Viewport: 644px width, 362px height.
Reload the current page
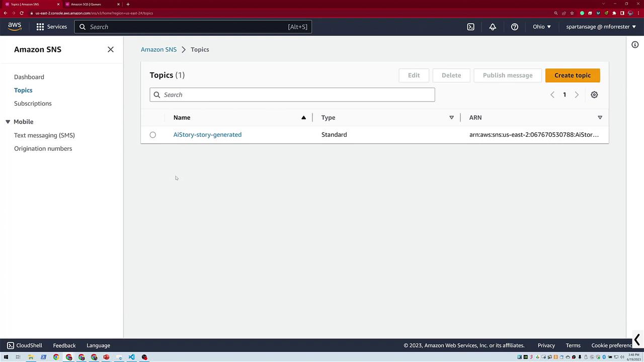(22, 13)
